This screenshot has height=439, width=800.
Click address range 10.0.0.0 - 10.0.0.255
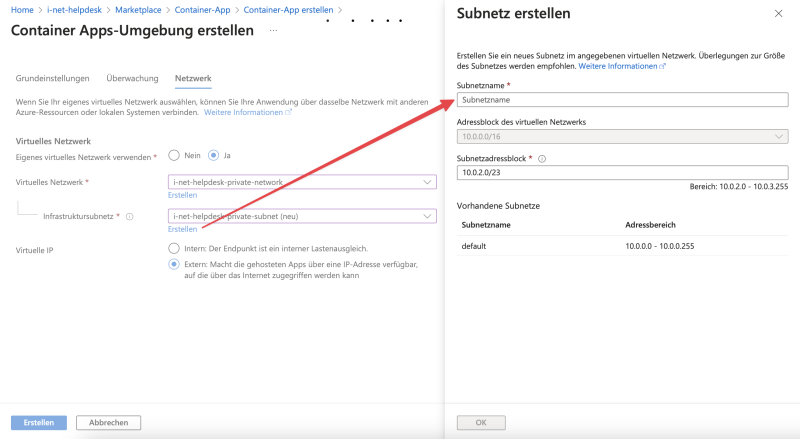(x=660, y=246)
